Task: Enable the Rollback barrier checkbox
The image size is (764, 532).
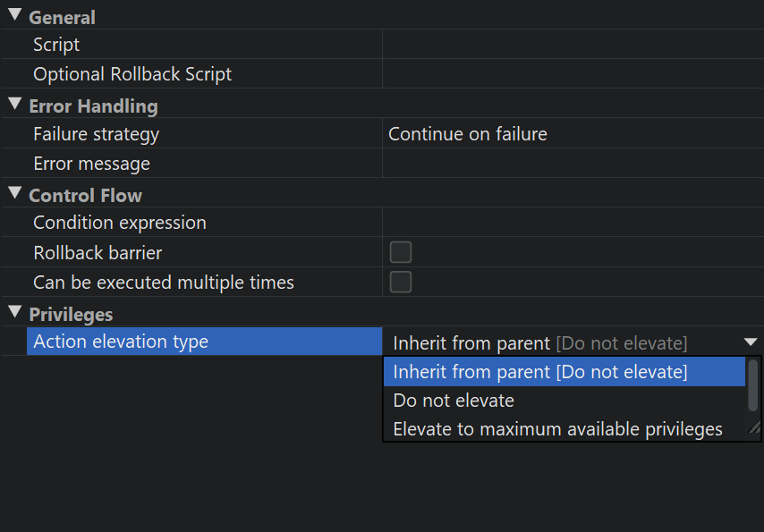Action: pyautogui.click(x=401, y=252)
